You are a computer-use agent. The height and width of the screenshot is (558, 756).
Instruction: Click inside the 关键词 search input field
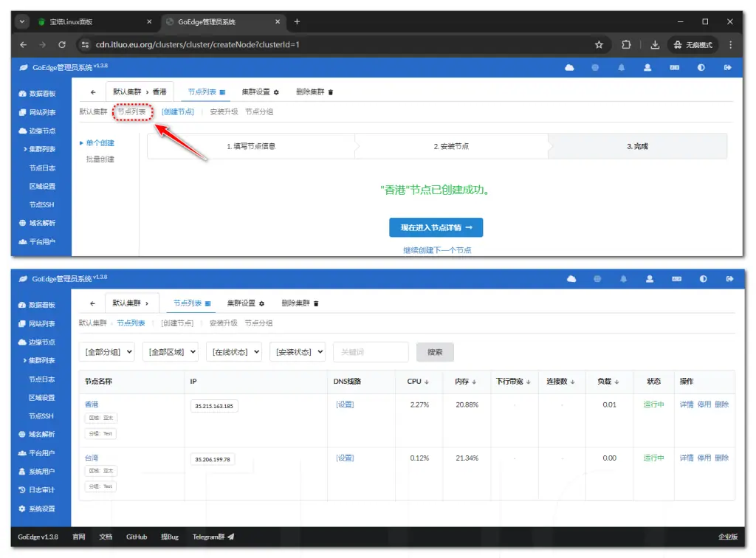point(371,352)
